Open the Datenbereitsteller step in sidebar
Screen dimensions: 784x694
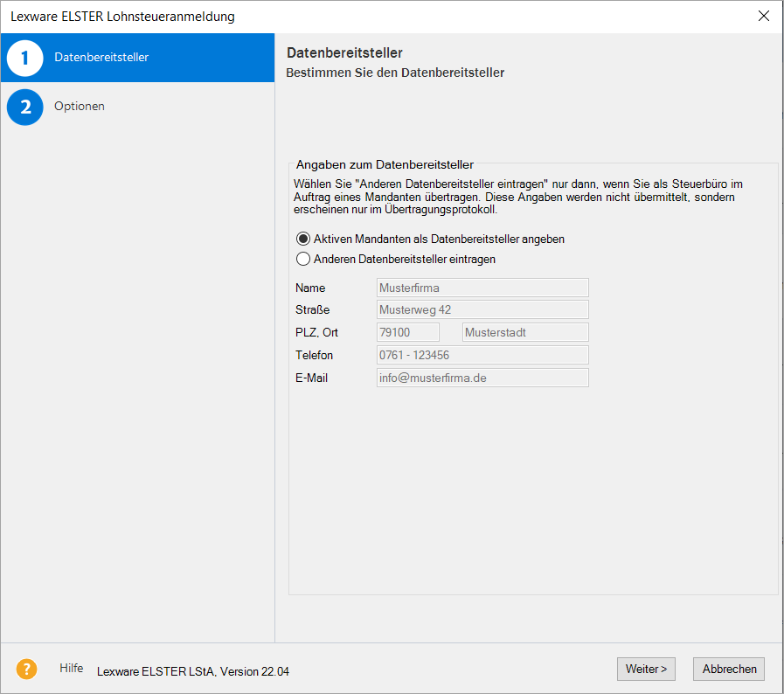(137, 58)
